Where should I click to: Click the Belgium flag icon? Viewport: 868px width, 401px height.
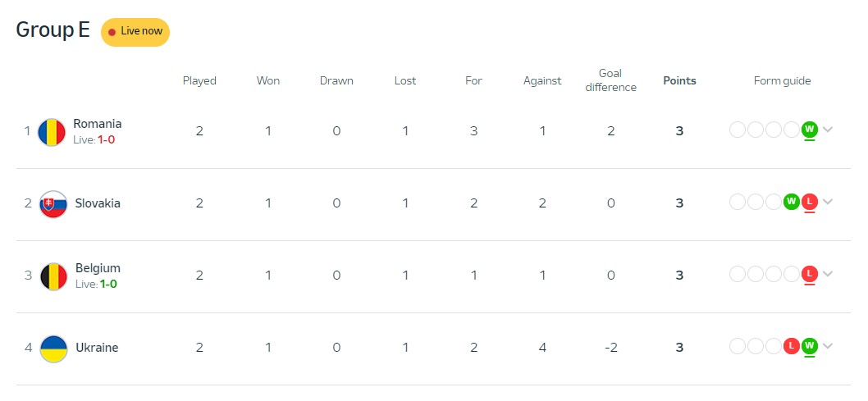tap(53, 276)
